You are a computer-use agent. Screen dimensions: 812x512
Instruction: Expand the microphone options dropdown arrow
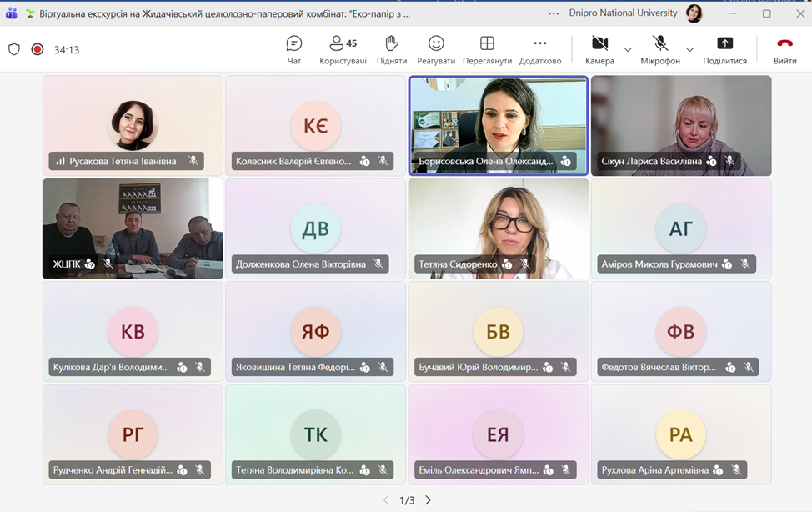[689, 50]
